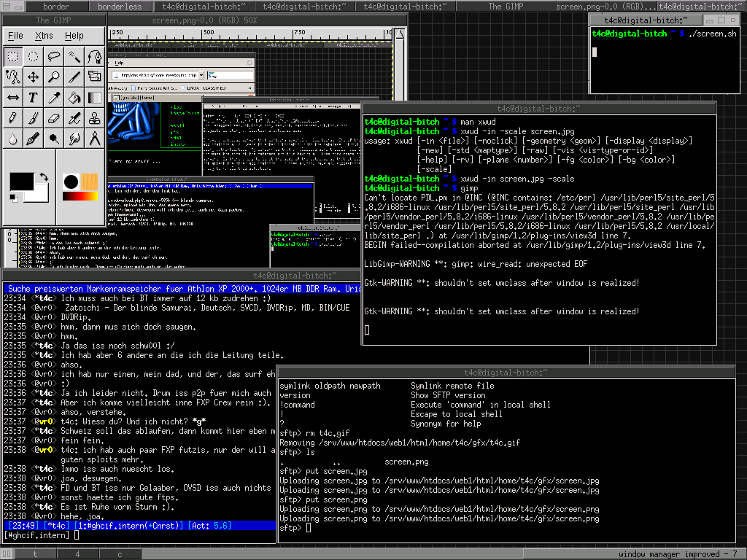This screenshot has height=560, width=747.
Task: Choose the Paintbrush tool
Action: coord(34,118)
